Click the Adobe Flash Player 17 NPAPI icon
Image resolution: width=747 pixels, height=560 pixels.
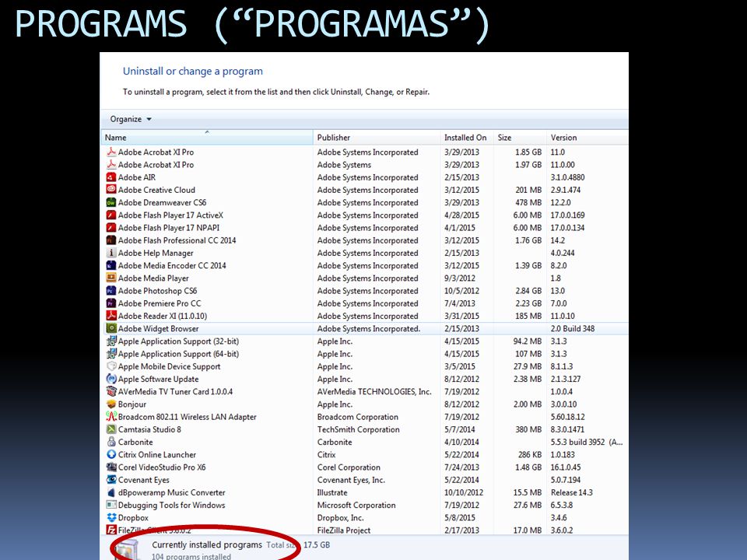tap(111, 228)
